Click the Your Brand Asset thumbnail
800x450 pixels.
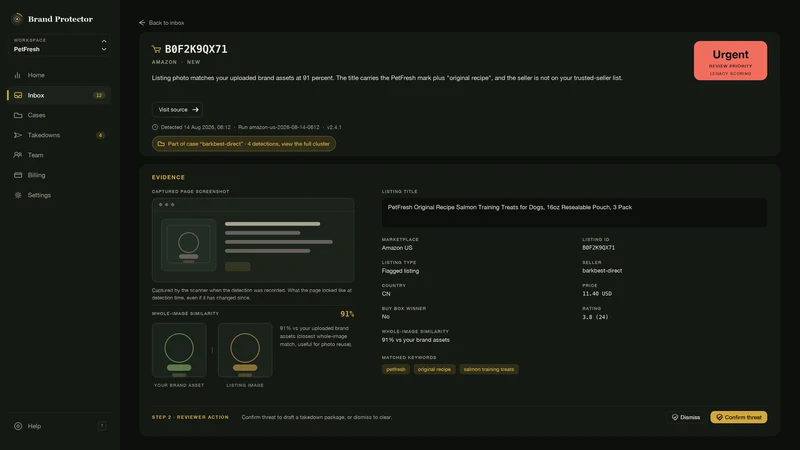(179, 350)
